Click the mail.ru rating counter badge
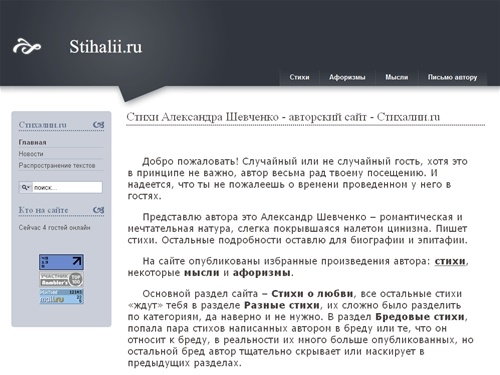Screen dimensions: 500x375 tap(61, 297)
